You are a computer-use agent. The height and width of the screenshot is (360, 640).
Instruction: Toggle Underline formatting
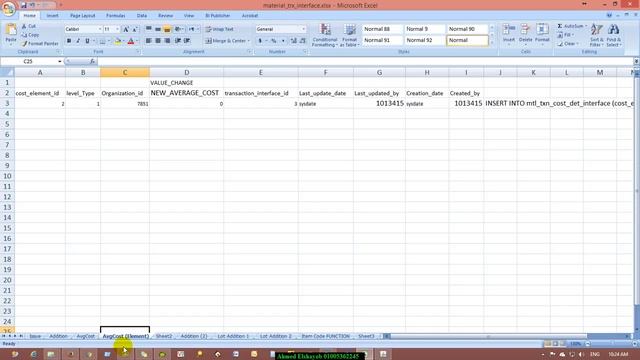87,41
